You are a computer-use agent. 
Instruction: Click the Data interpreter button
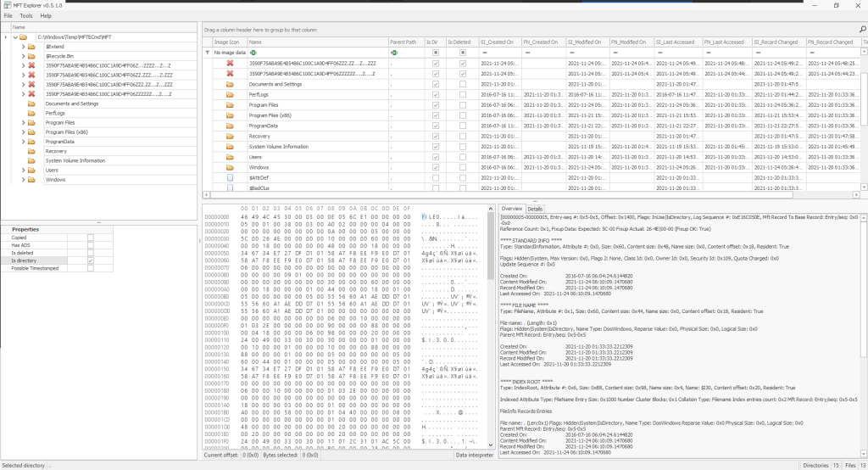pyautogui.click(x=474, y=455)
